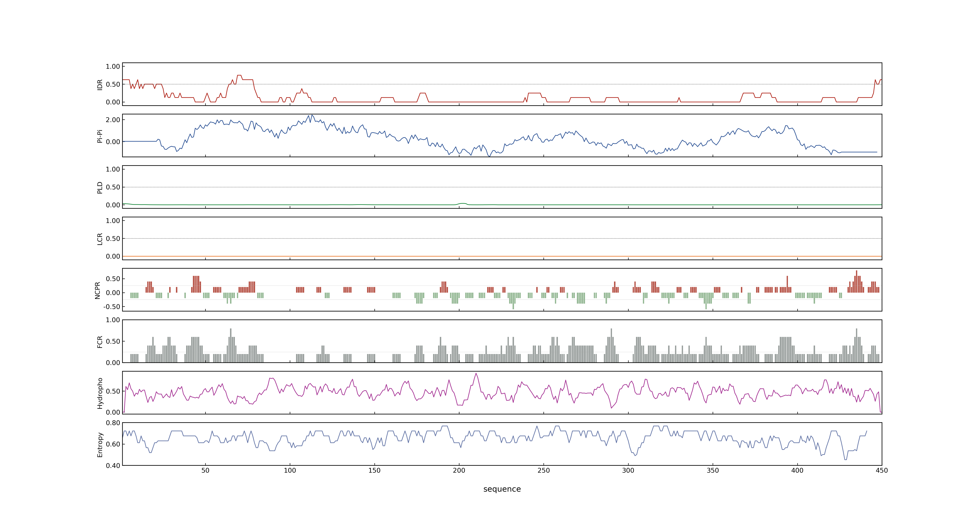
Task: Select x-axis tick label 300
Action: pyautogui.click(x=628, y=470)
